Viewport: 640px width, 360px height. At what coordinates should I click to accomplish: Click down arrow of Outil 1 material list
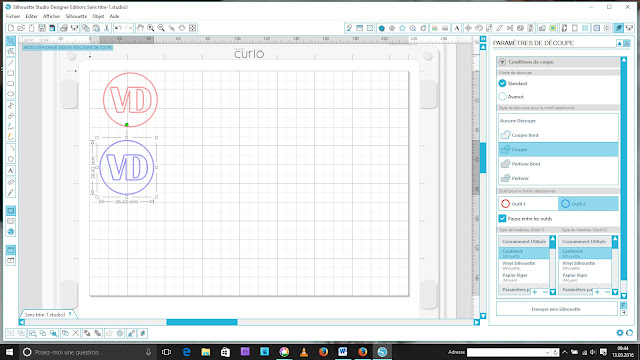point(553,292)
